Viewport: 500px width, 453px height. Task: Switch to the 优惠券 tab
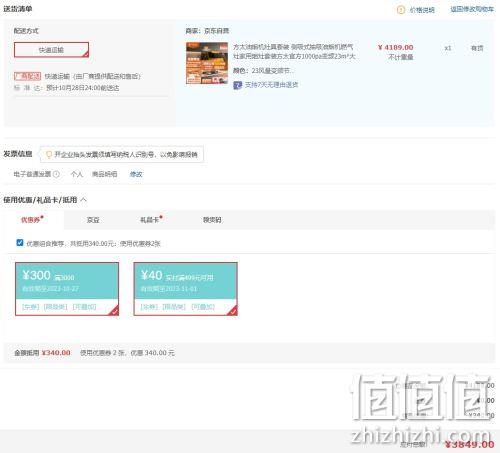pyautogui.click(x=32, y=220)
